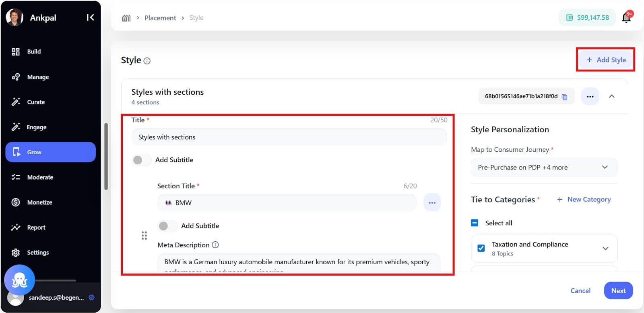The height and width of the screenshot is (313, 644).
Task: Toggle Add Subtitle under the BMW section
Action: point(167,226)
